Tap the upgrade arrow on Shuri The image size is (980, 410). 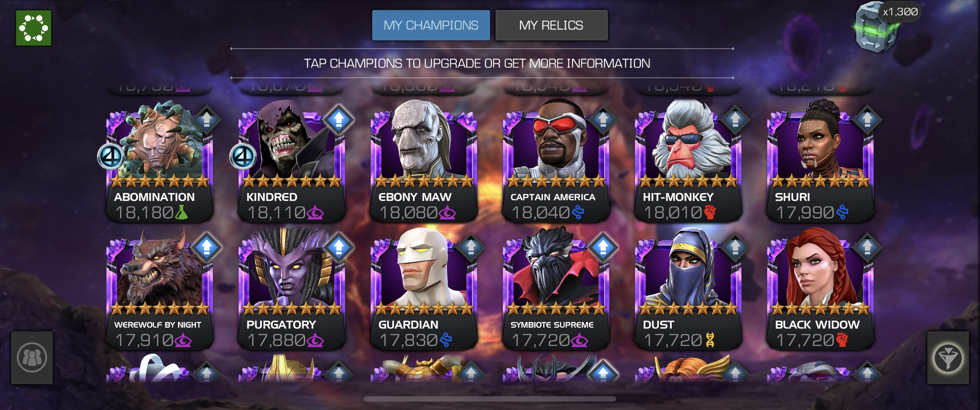point(867,119)
